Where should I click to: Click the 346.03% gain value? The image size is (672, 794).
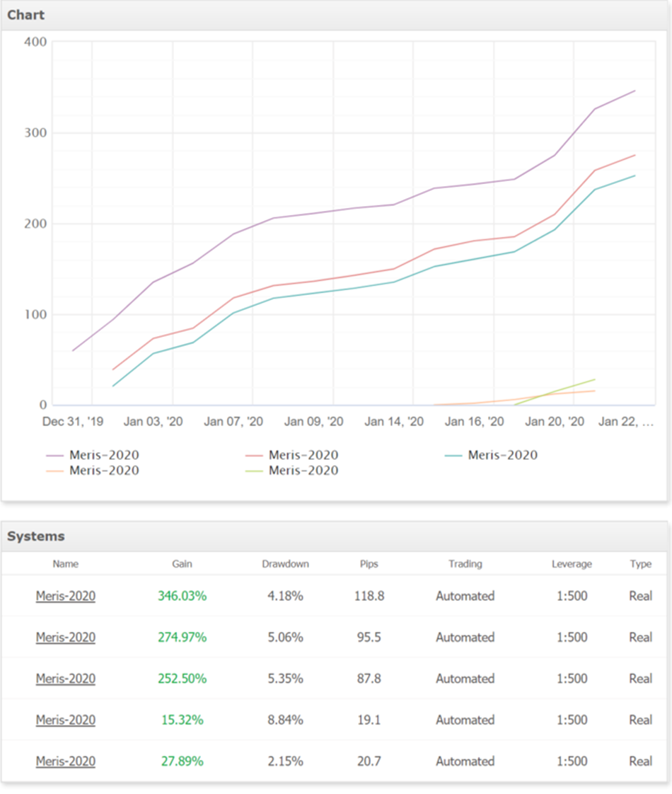pyautogui.click(x=182, y=596)
